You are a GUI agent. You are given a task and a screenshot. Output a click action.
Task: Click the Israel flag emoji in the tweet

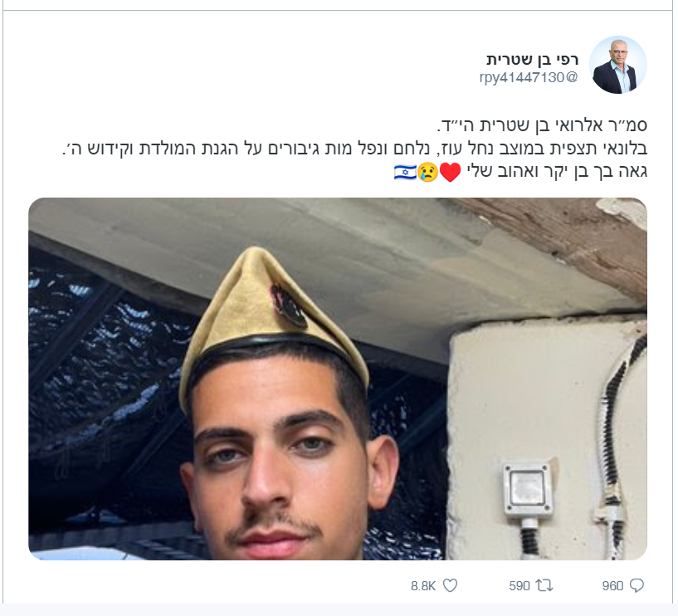coord(405,172)
